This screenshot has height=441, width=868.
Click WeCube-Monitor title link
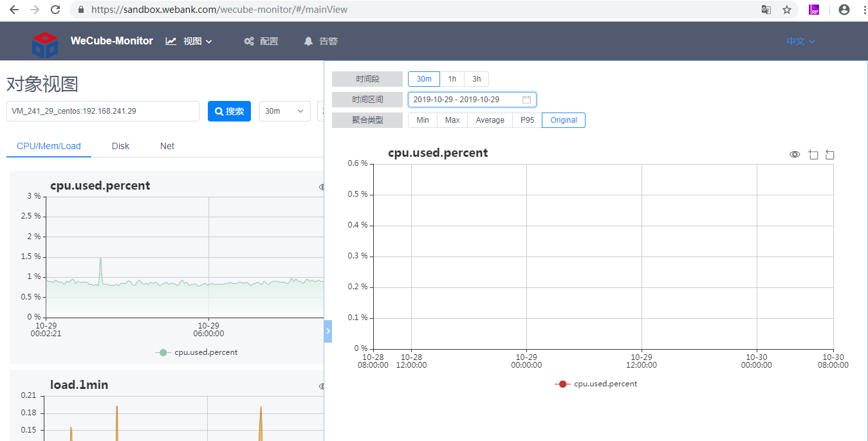(112, 40)
